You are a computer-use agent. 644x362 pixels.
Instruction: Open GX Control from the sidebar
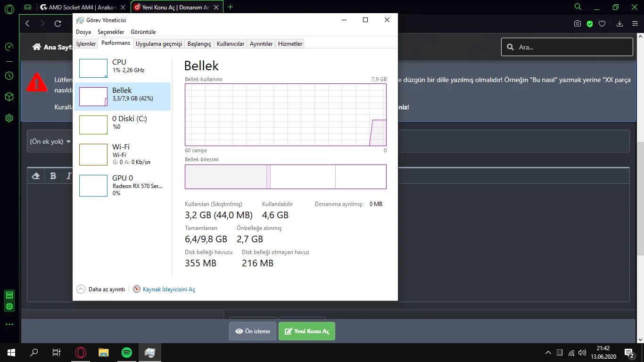pyautogui.click(x=9, y=47)
